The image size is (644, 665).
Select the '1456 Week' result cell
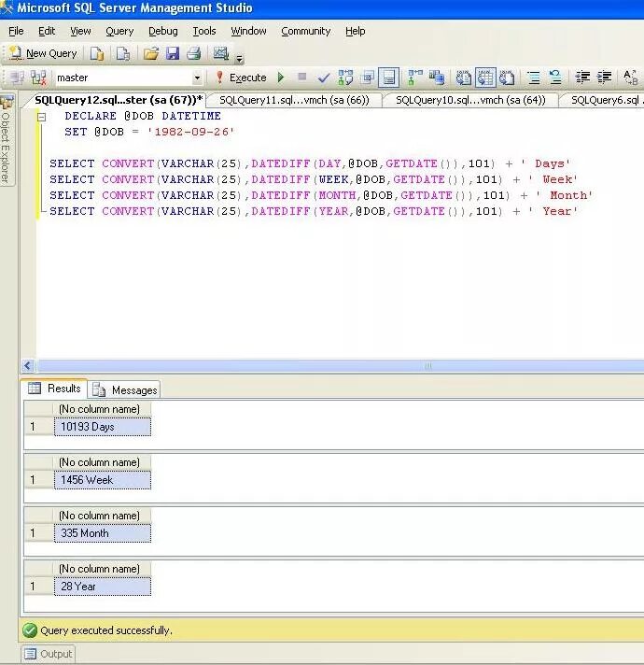[x=103, y=480]
